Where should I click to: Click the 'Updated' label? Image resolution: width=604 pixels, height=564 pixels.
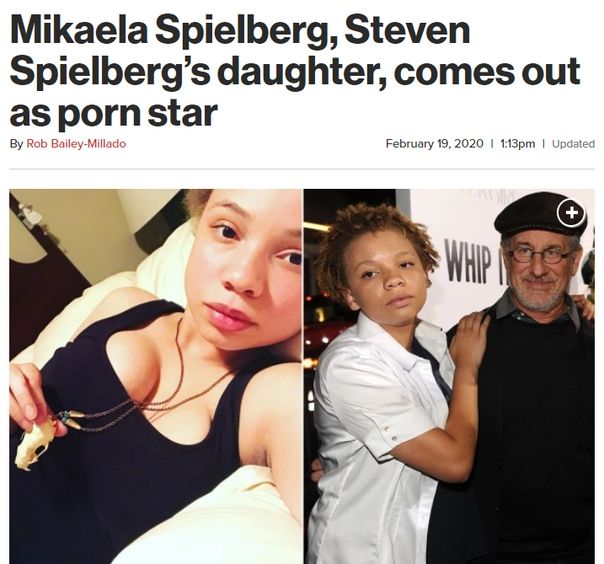pos(573,144)
